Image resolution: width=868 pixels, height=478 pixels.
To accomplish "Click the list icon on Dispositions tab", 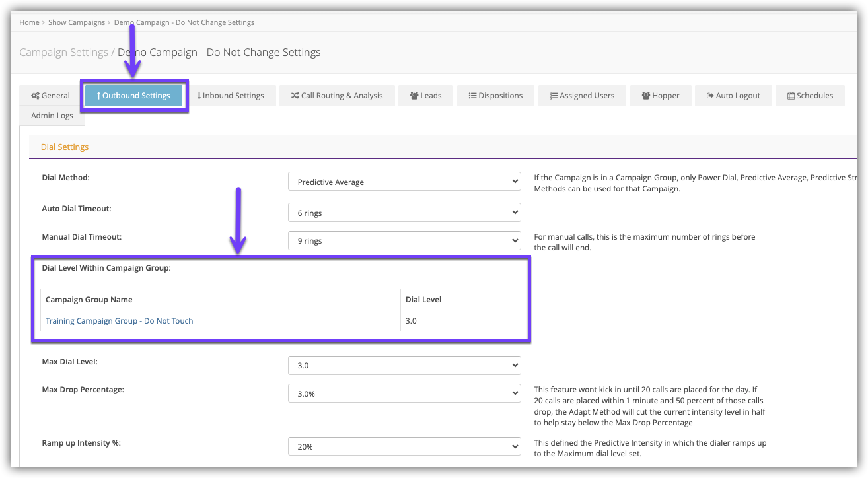I will point(472,96).
